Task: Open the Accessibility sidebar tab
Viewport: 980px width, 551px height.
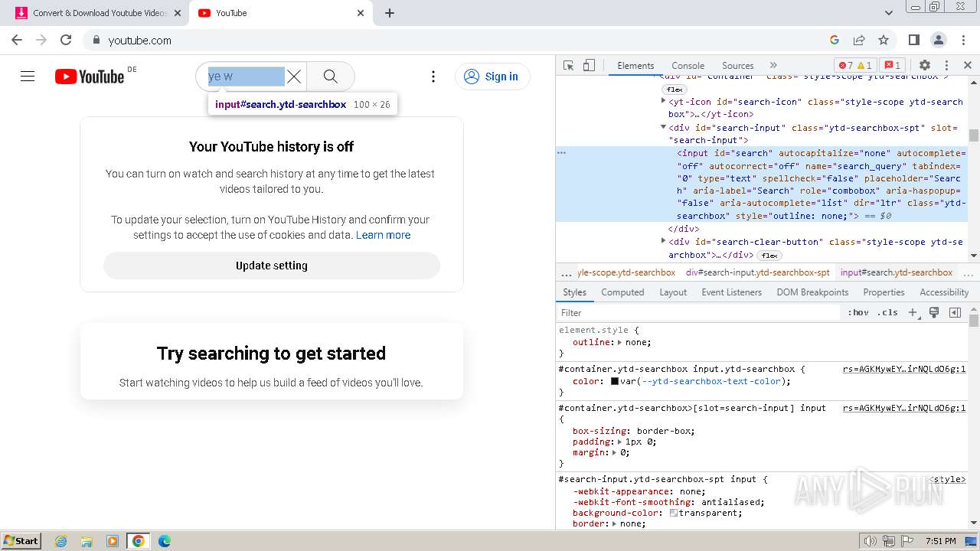Action: tap(944, 292)
